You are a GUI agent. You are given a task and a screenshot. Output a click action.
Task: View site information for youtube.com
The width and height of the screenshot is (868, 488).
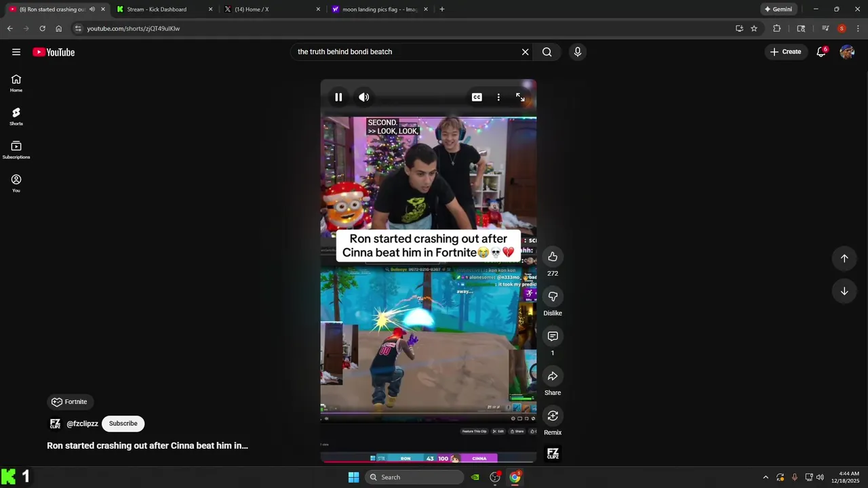[x=78, y=28]
